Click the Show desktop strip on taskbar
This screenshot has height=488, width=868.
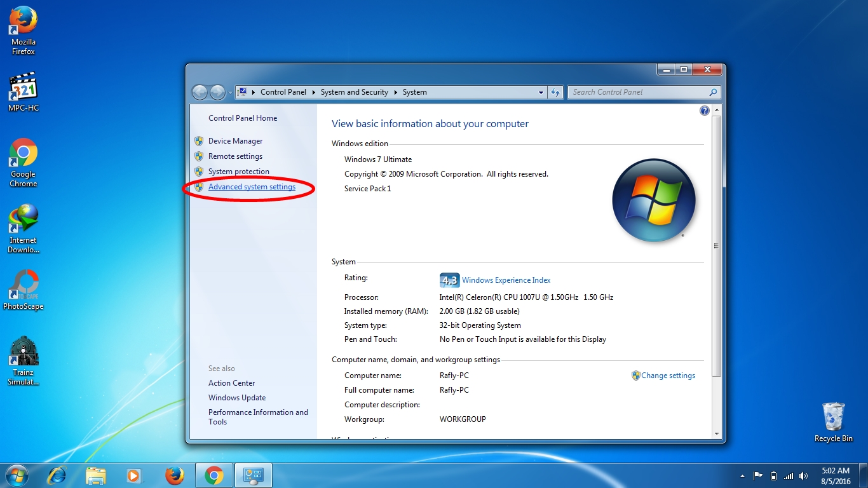[864, 476]
